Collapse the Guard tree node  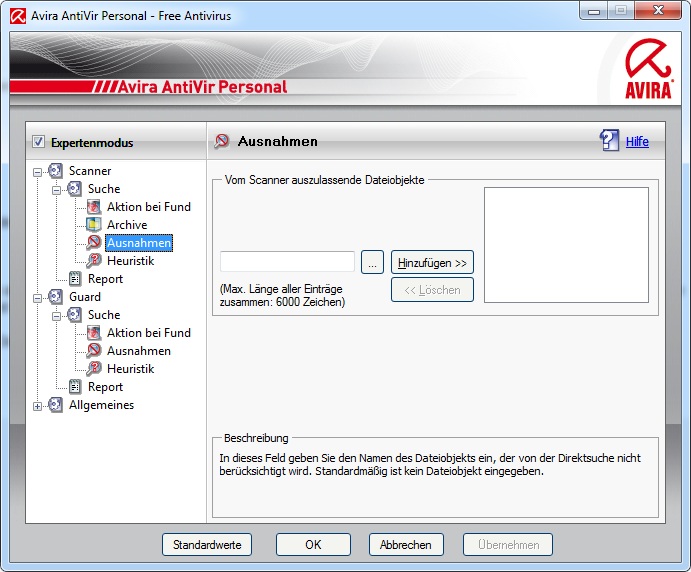pyautogui.click(x=37, y=298)
